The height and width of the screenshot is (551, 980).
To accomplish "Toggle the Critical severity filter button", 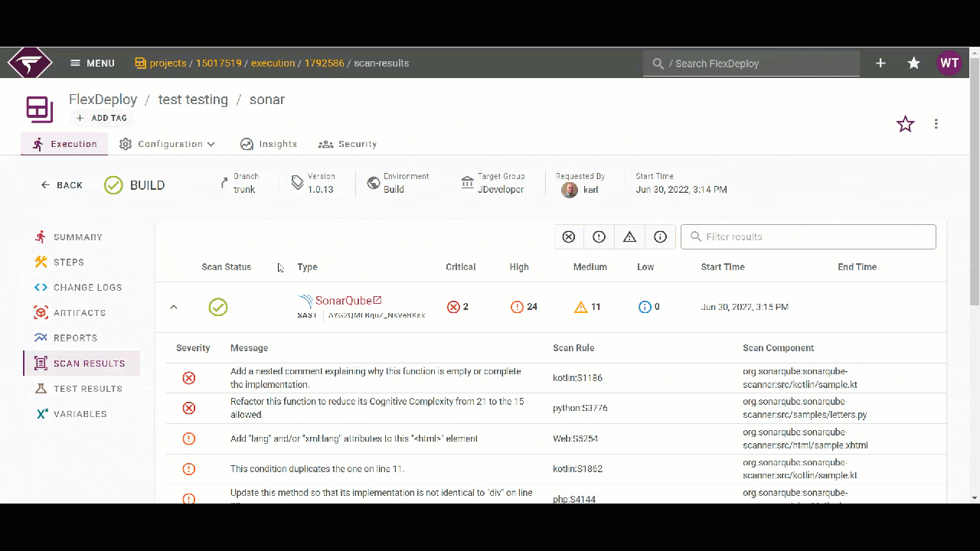I will 569,237.
